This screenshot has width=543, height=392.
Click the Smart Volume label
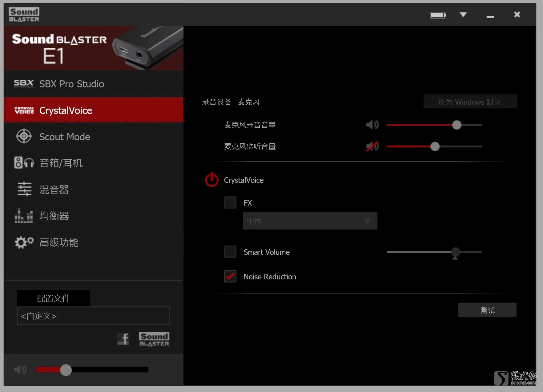pos(267,252)
